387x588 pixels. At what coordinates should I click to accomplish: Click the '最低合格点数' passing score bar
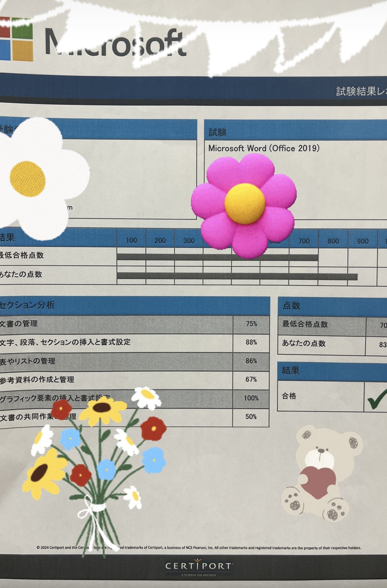pos(217,257)
